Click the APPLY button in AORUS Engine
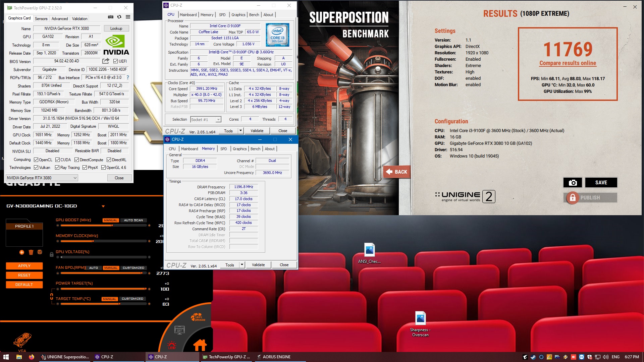644x362 pixels. pyautogui.click(x=24, y=266)
